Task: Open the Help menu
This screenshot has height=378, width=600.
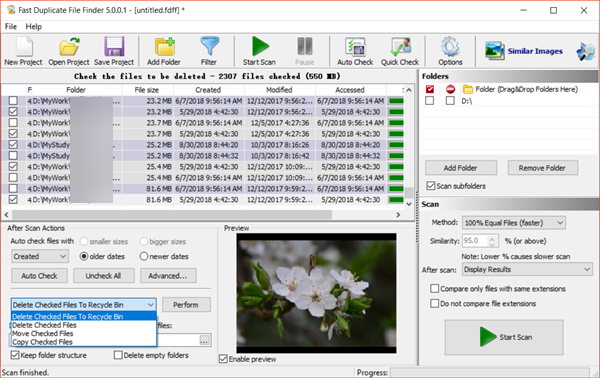Action: tap(34, 26)
